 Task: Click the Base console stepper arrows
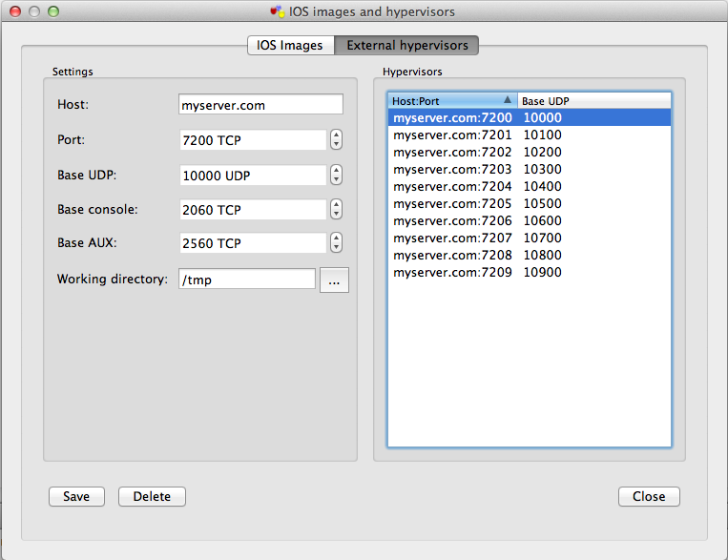[336, 209]
